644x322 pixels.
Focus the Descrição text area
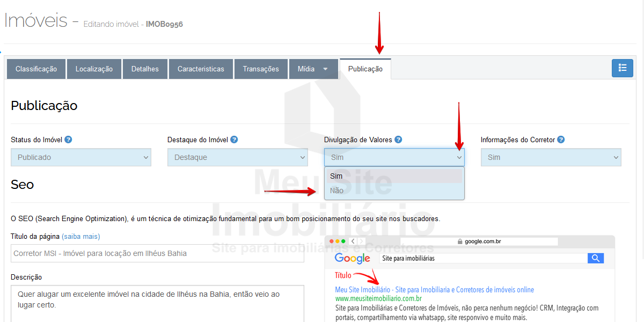point(157,303)
